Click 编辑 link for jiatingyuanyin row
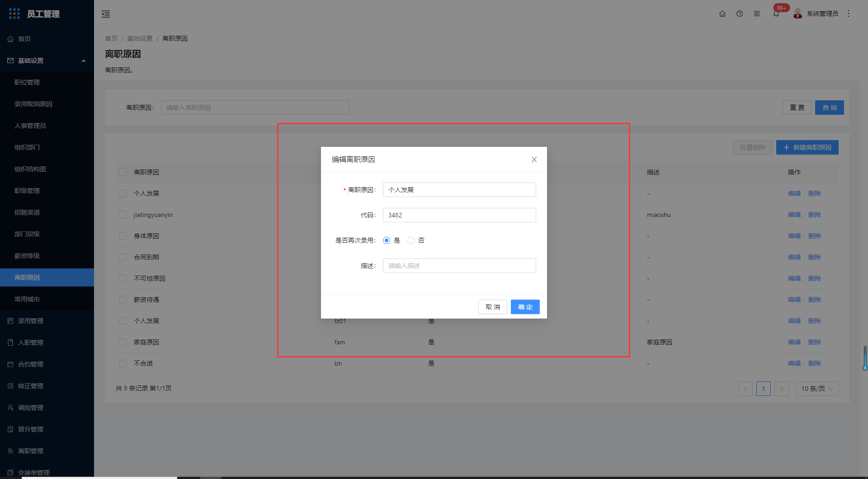 tap(794, 215)
